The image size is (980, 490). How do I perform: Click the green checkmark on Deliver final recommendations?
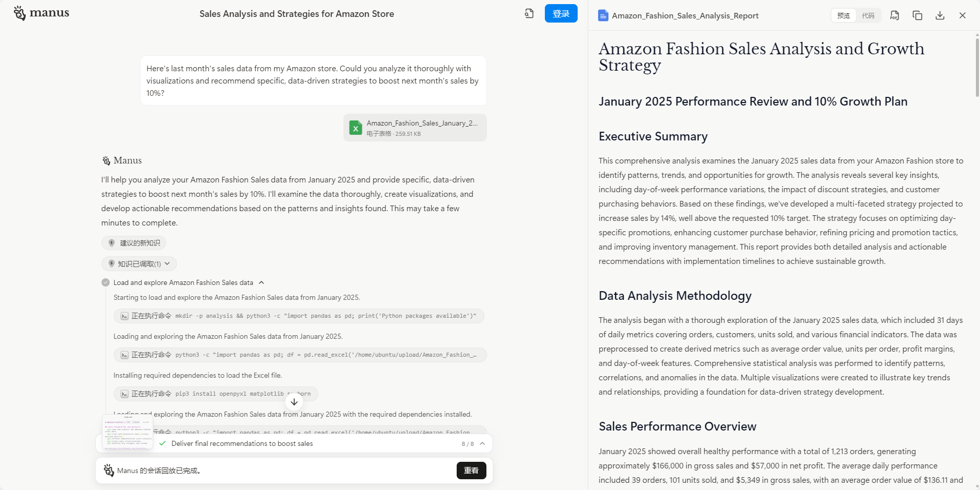click(162, 444)
